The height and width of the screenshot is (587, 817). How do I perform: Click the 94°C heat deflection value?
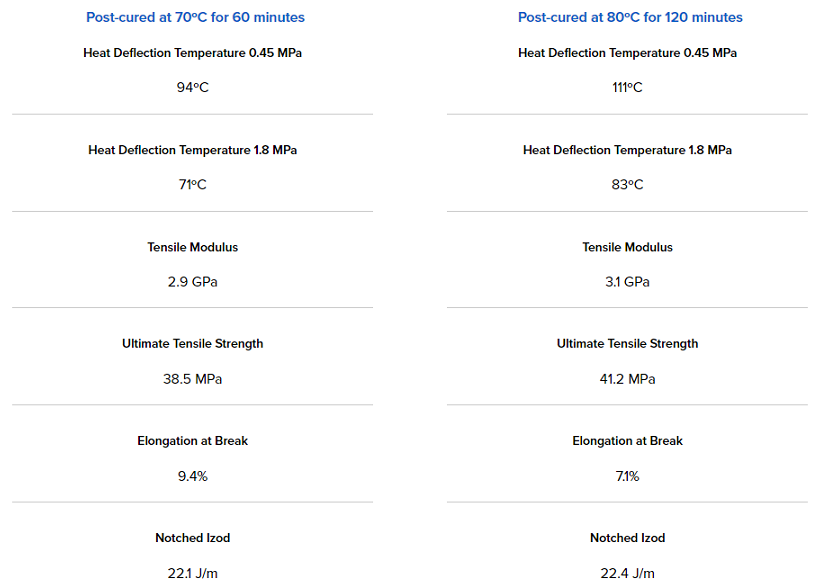(x=193, y=88)
